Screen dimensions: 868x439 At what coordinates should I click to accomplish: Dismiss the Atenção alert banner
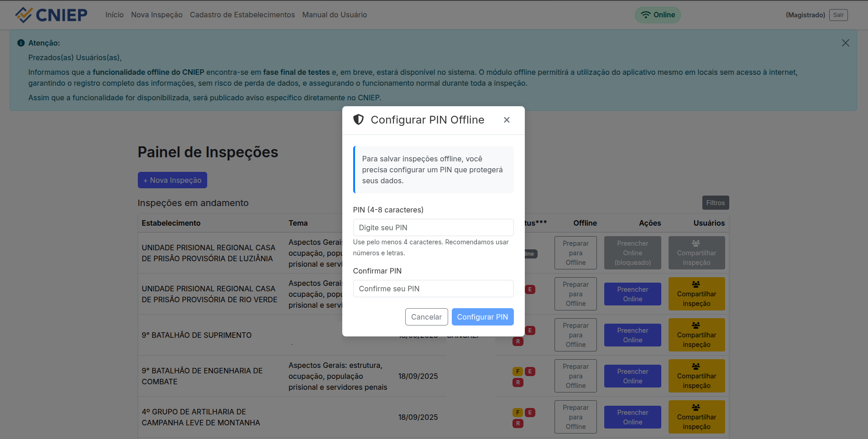pyautogui.click(x=845, y=43)
